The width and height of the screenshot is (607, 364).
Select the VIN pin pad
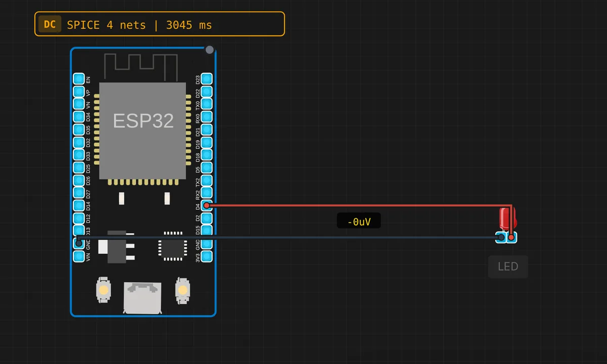[79, 256]
